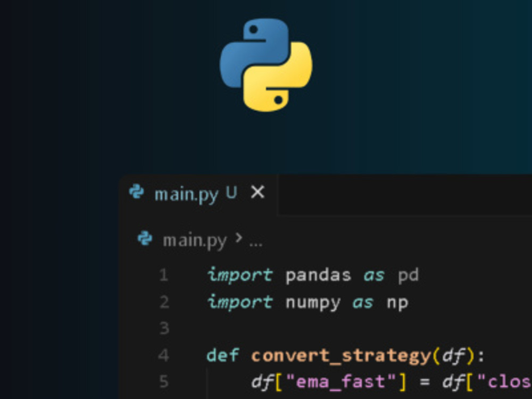The width and height of the screenshot is (532, 399).
Task: Click the import keyword on line 1
Action: coord(239,275)
